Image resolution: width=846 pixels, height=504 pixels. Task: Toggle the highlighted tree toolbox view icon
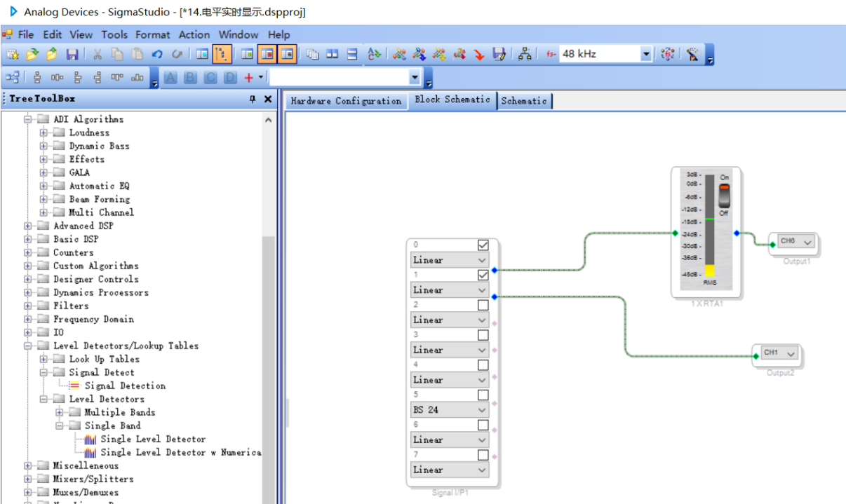point(222,54)
